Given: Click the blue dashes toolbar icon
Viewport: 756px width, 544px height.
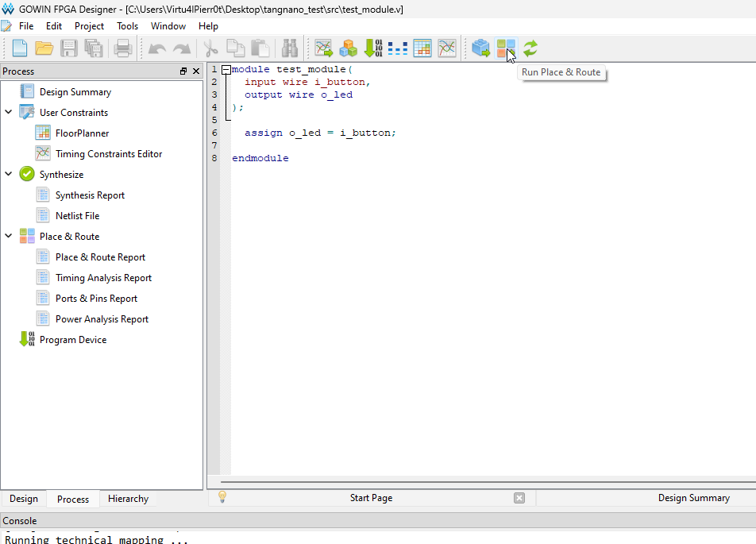Looking at the screenshot, I should click(x=398, y=48).
